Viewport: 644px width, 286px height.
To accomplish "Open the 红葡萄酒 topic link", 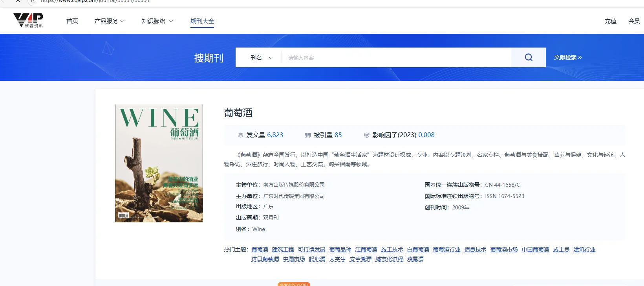I will (x=366, y=250).
